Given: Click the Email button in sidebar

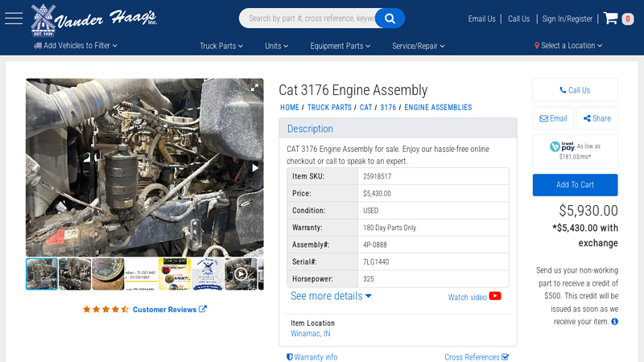Looking at the screenshot, I should click(553, 118).
